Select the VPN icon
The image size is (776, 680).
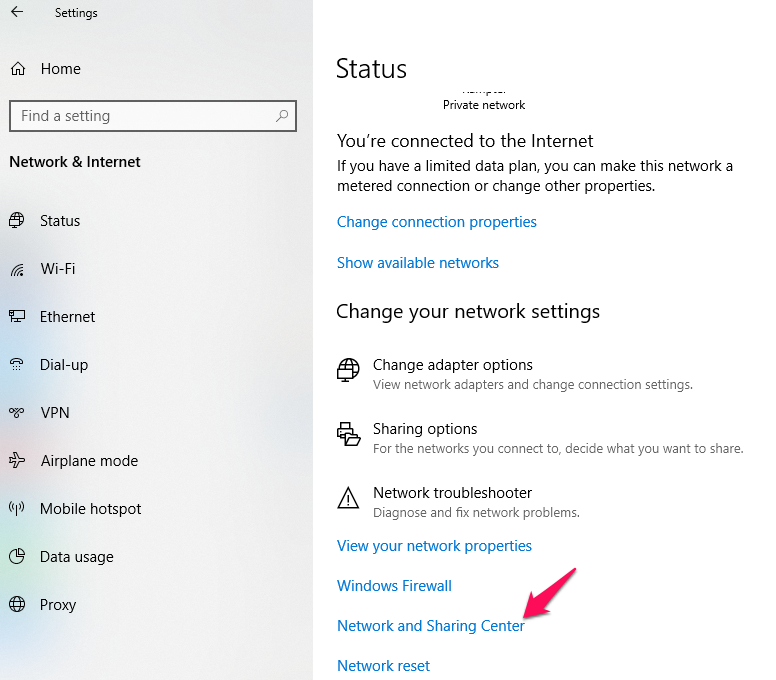coord(17,413)
